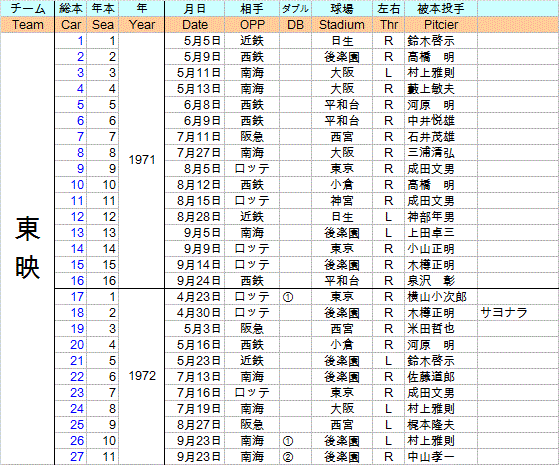This screenshot has height=465, width=559.
Task: Click the 'Sea' column header
Action: (103, 25)
